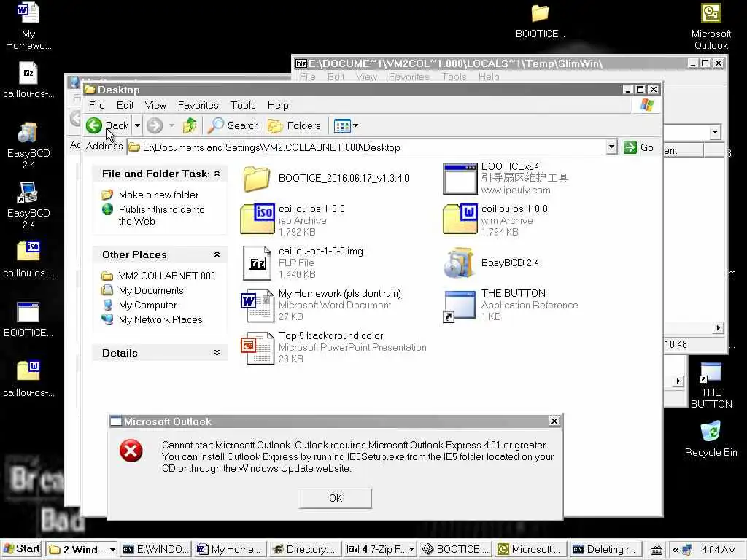The width and height of the screenshot is (747, 560).
Task: Click Publish this folder to the Web
Action: pyautogui.click(x=161, y=215)
